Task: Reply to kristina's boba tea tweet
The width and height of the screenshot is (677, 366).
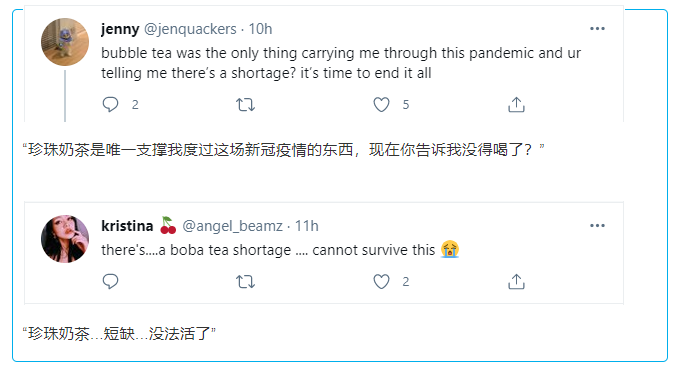Action: (x=110, y=281)
